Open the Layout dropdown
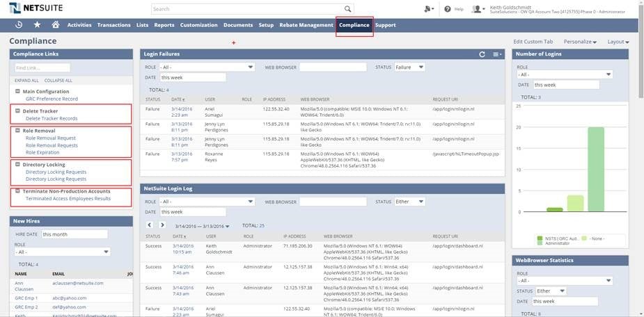The height and width of the screenshot is (317, 644). tap(618, 42)
